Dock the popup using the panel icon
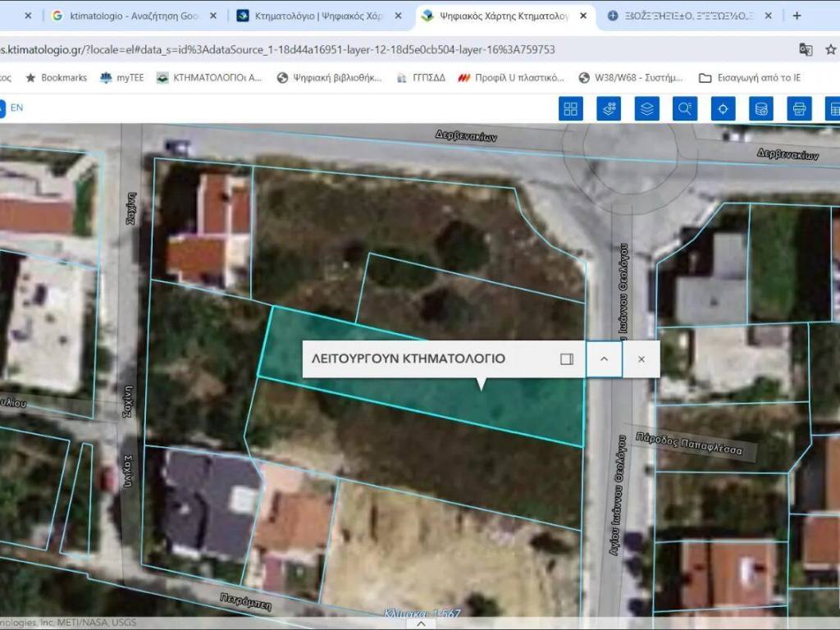840x630 pixels. tap(566, 359)
